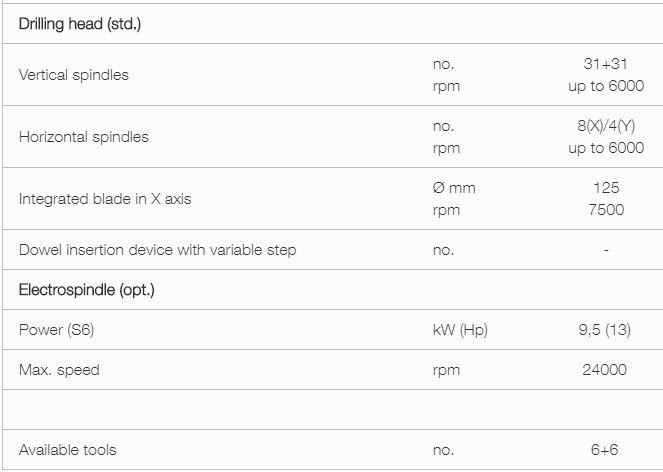Click the "Drilling head (std.)" section heading
This screenshot has height=472, width=663.
pos(80,23)
